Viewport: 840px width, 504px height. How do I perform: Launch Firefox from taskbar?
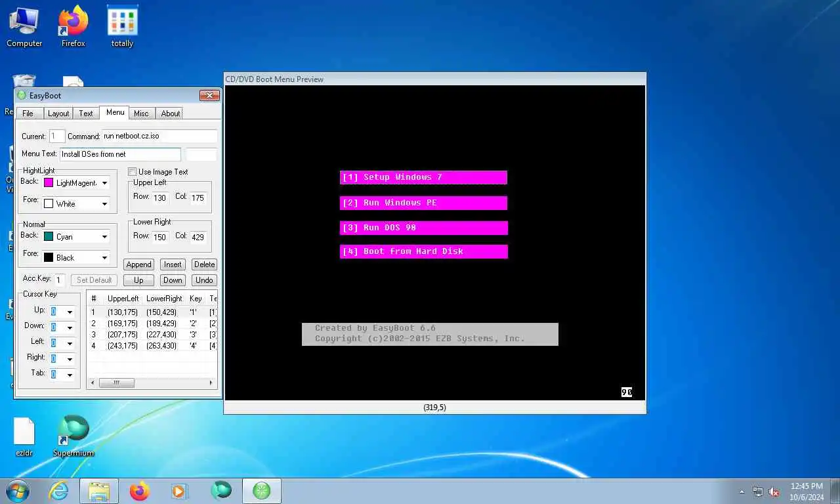139,491
